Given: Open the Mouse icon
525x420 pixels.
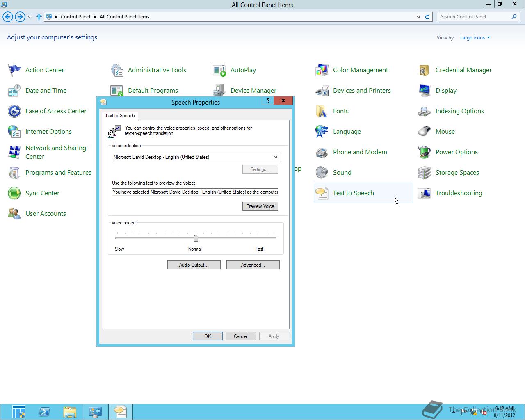Looking at the screenshot, I should tap(425, 132).
